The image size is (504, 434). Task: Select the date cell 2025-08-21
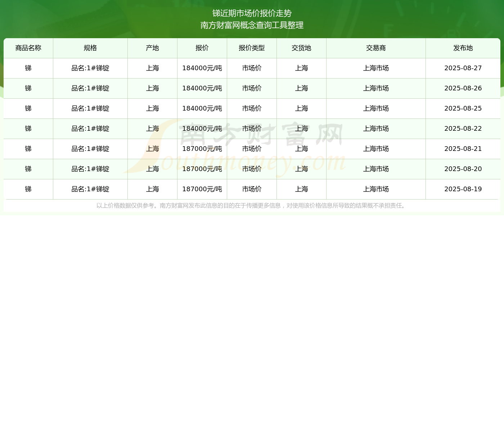(463, 149)
